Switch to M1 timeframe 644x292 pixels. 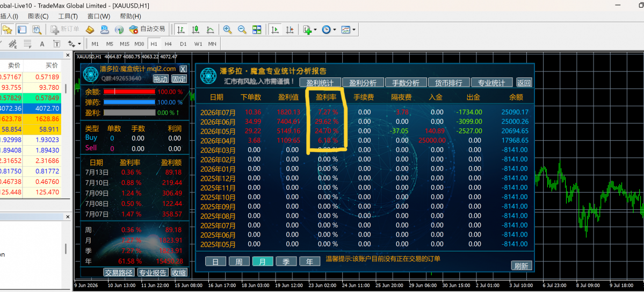(x=95, y=44)
